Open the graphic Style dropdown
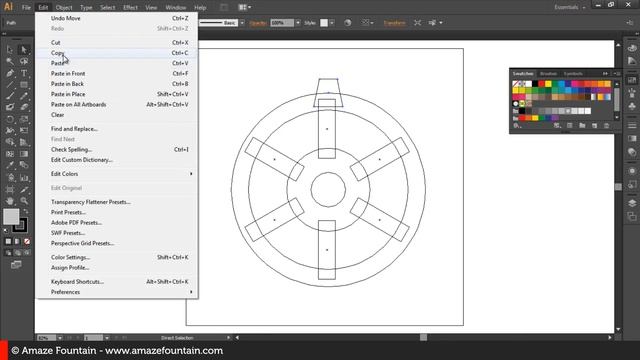640x360 pixels. pyautogui.click(x=331, y=23)
